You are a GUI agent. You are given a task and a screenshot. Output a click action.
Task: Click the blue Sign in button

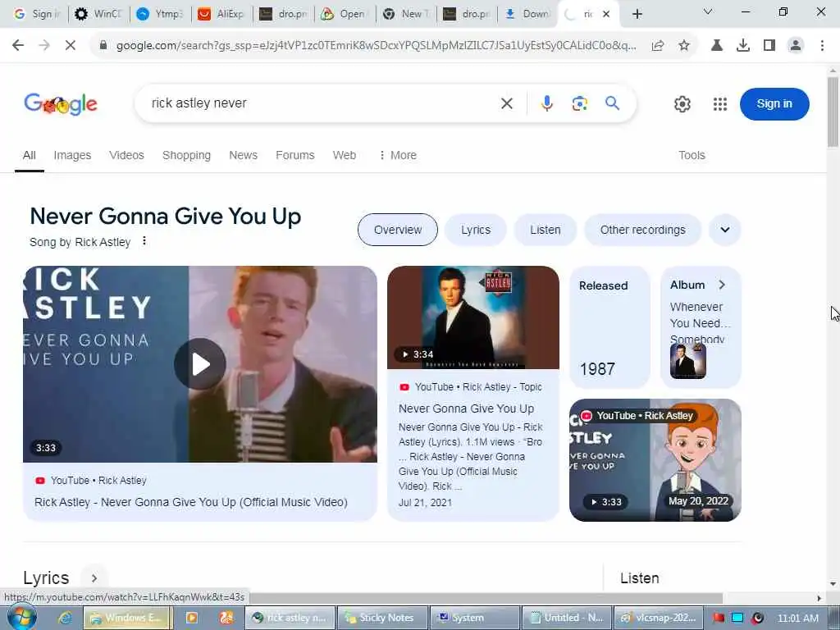tap(774, 104)
